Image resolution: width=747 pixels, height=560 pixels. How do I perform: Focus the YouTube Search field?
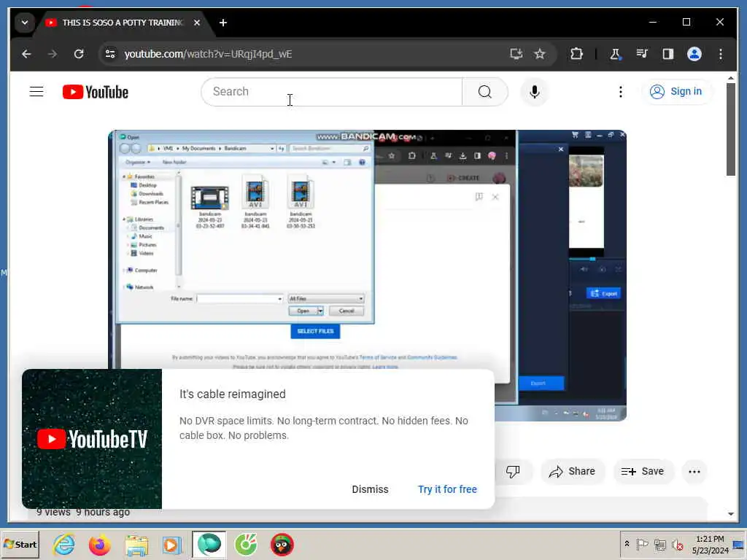332,91
